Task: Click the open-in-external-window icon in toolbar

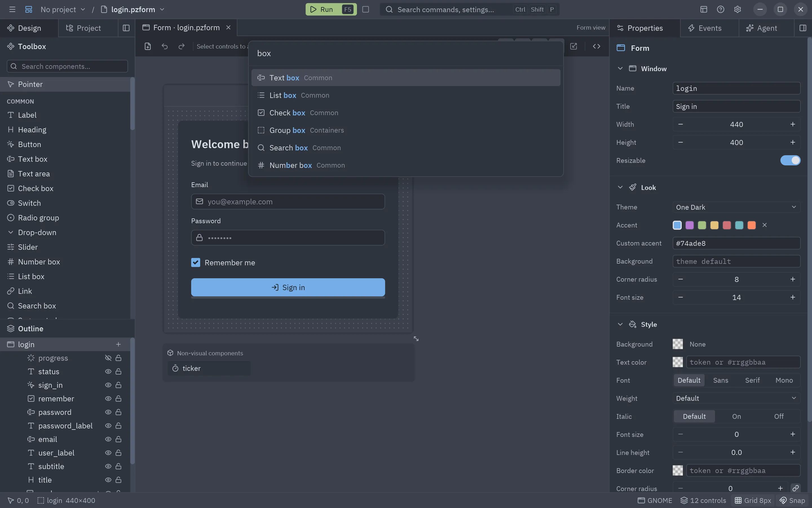Action: (573, 46)
